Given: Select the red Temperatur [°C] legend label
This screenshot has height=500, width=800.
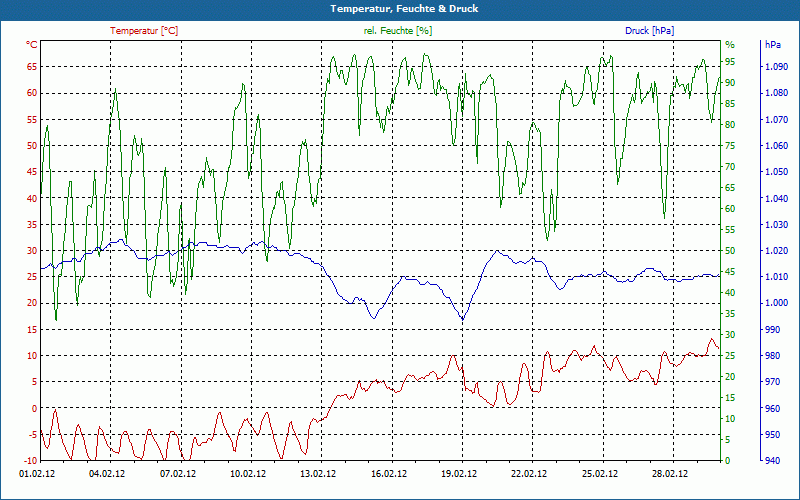Looking at the screenshot, I should (144, 31).
